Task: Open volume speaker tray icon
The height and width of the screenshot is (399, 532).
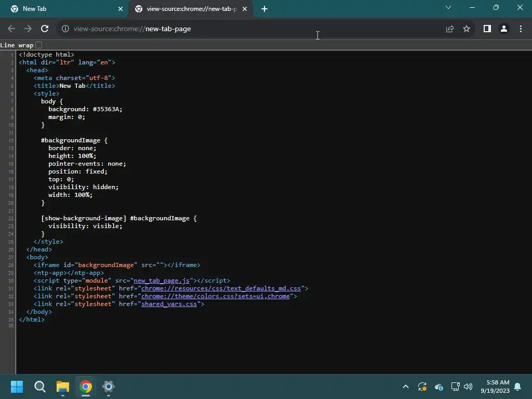Action: click(x=468, y=387)
